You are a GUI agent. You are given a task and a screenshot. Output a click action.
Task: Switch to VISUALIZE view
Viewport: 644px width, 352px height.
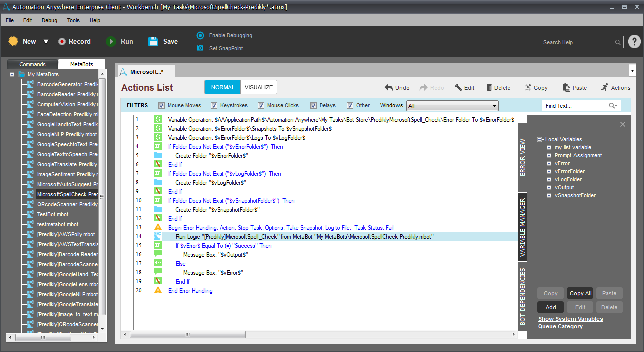pos(259,87)
